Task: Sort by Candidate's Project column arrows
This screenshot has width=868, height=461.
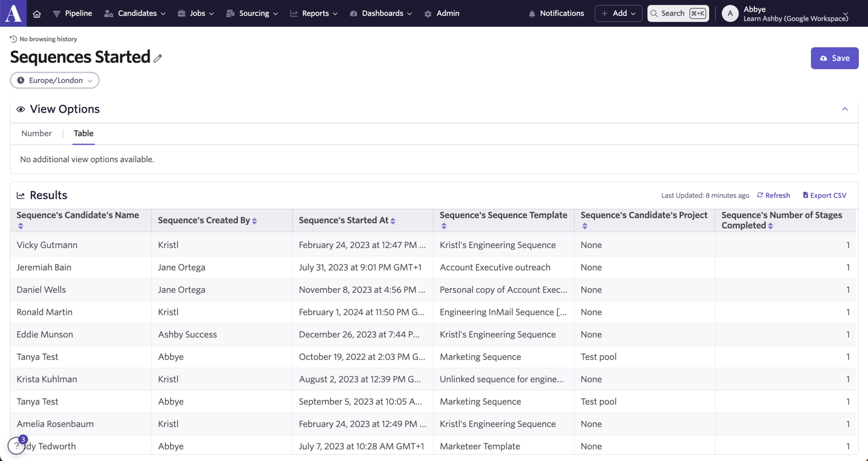Action: pyautogui.click(x=585, y=226)
